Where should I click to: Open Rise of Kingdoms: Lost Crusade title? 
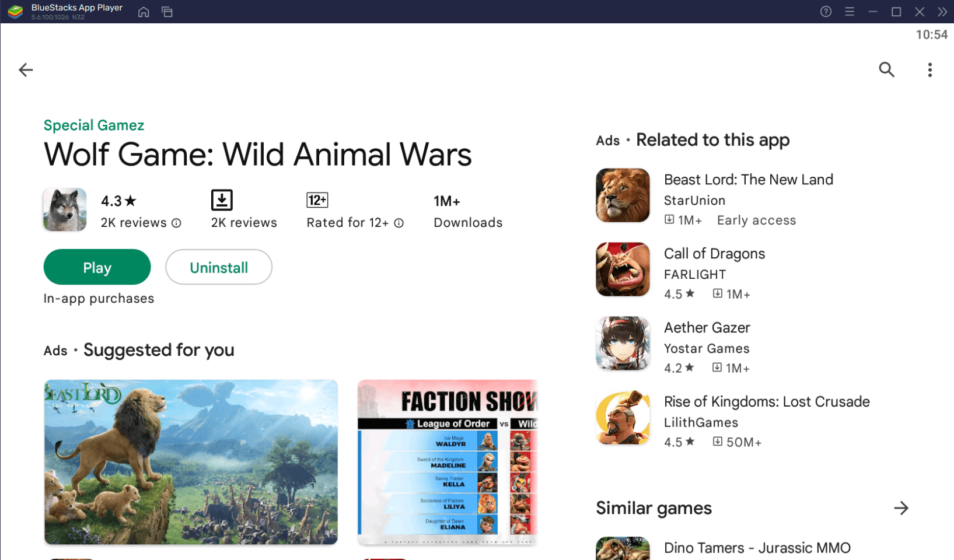767,402
